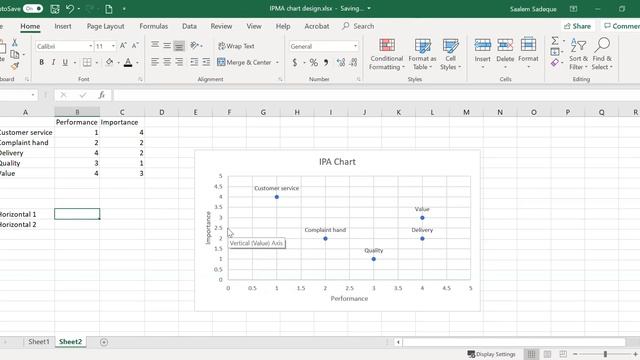
Task: Toggle Align Left
Action: click(155, 62)
